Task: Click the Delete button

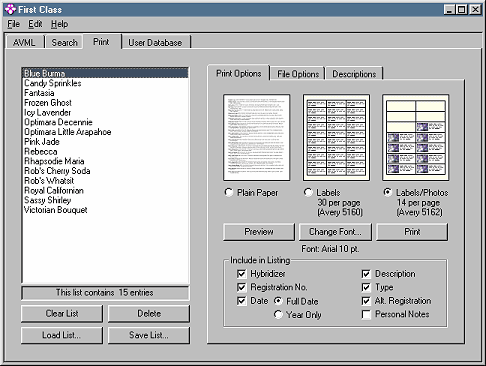Action: coord(149,314)
